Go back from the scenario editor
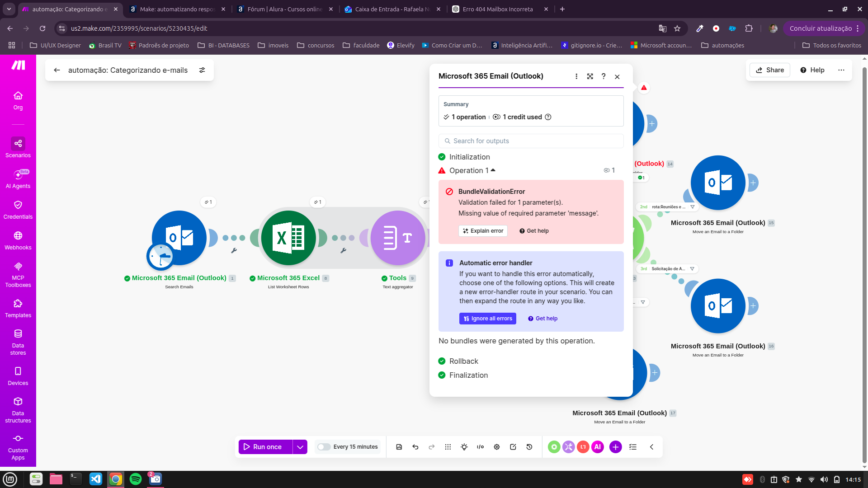Image resolution: width=868 pixels, height=488 pixels. coord(57,70)
